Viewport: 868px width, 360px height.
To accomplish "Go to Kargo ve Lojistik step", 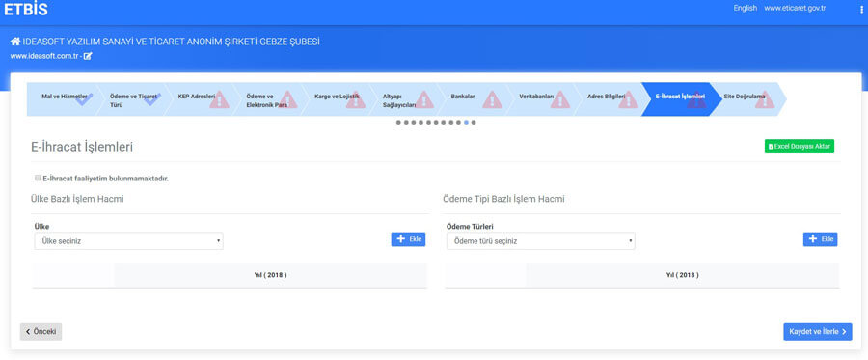I will tap(337, 97).
